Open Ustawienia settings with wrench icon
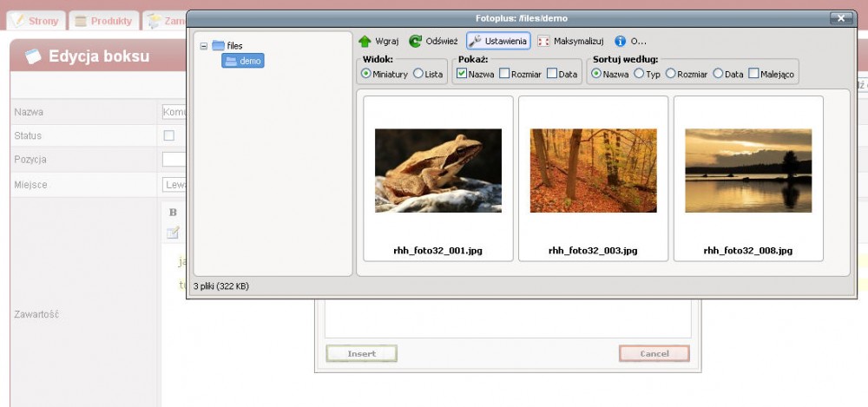The width and height of the screenshot is (868, 407). [x=498, y=41]
